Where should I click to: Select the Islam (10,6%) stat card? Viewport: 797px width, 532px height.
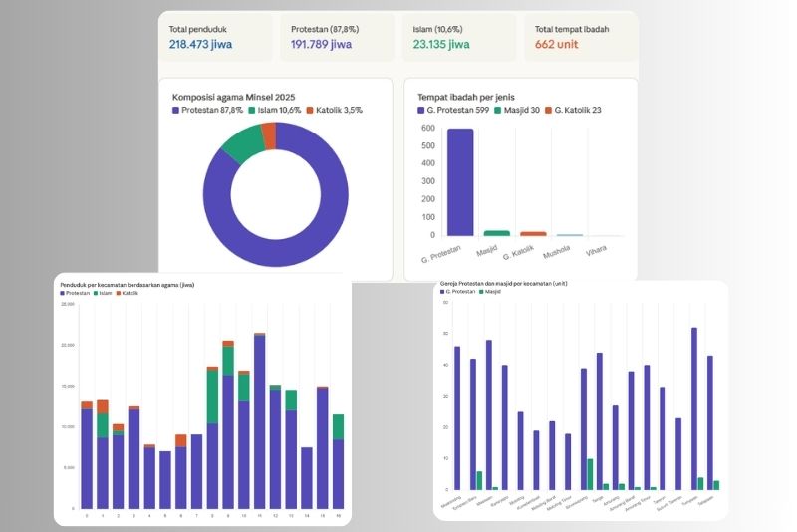click(x=457, y=38)
